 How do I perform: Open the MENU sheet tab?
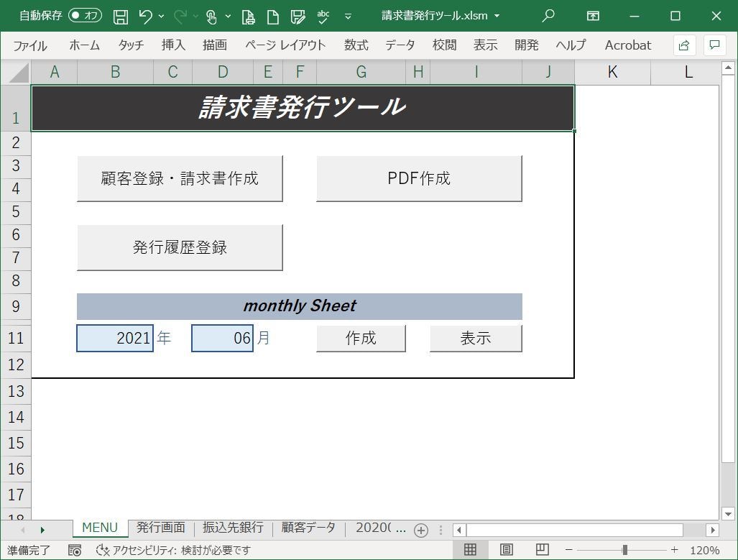coord(100,528)
